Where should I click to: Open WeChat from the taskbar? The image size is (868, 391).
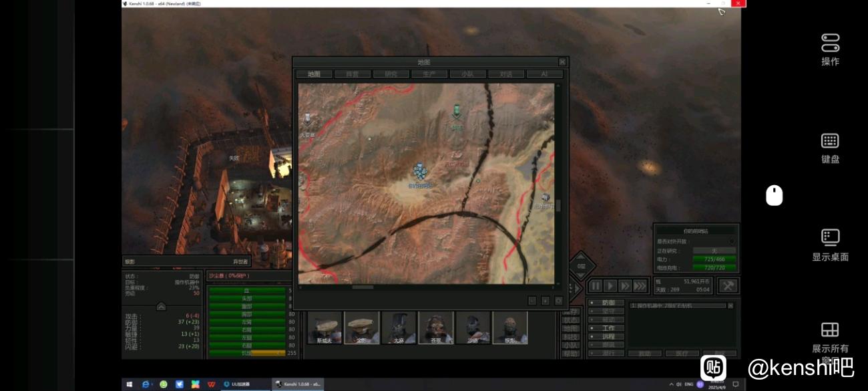[163, 384]
